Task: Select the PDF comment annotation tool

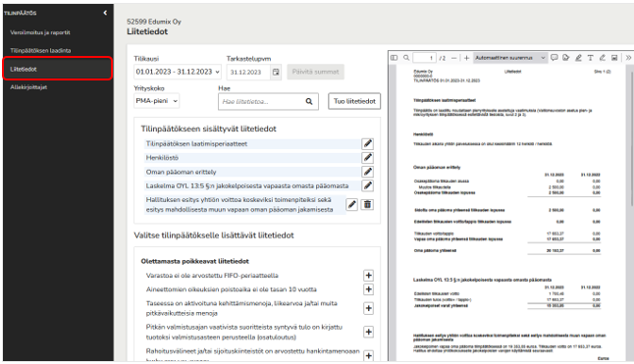Action: coord(555,58)
